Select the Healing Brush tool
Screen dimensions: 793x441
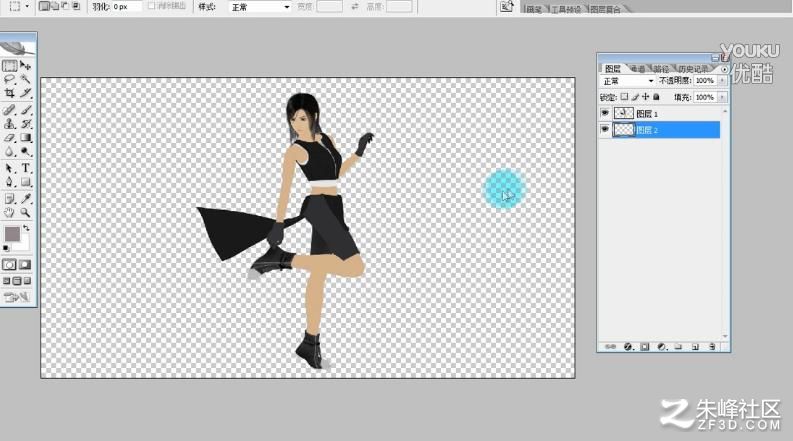pos(10,110)
